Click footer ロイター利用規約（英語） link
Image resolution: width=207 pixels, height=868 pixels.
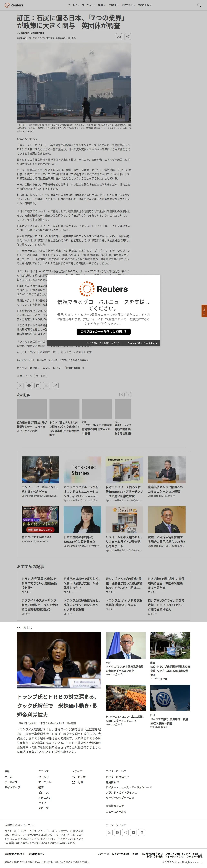click(125, 853)
